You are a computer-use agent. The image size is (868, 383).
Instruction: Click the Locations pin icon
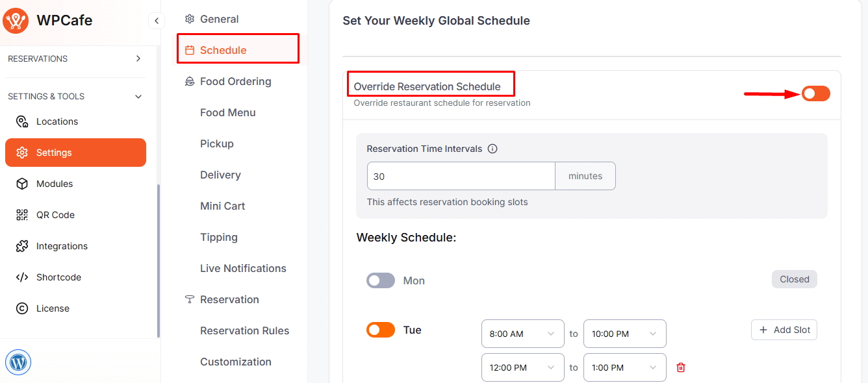(x=22, y=121)
